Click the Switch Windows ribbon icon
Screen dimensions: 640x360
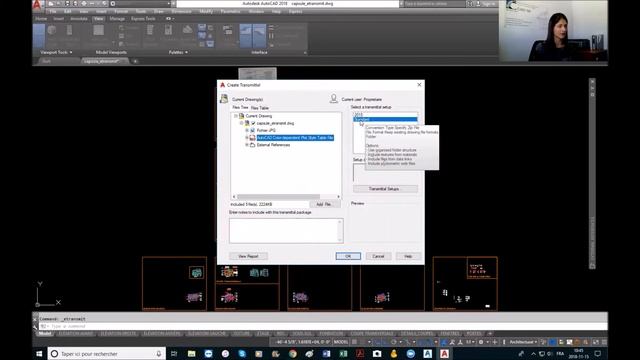click(x=228, y=30)
